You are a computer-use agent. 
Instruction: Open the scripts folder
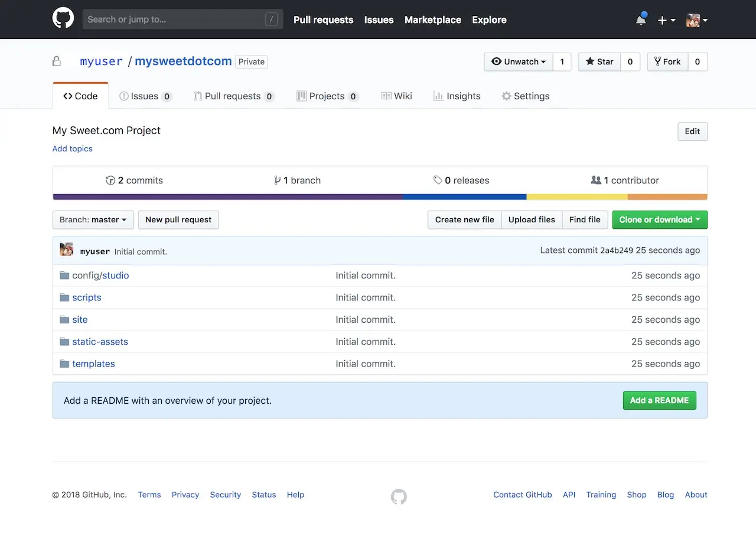[x=87, y=297]
